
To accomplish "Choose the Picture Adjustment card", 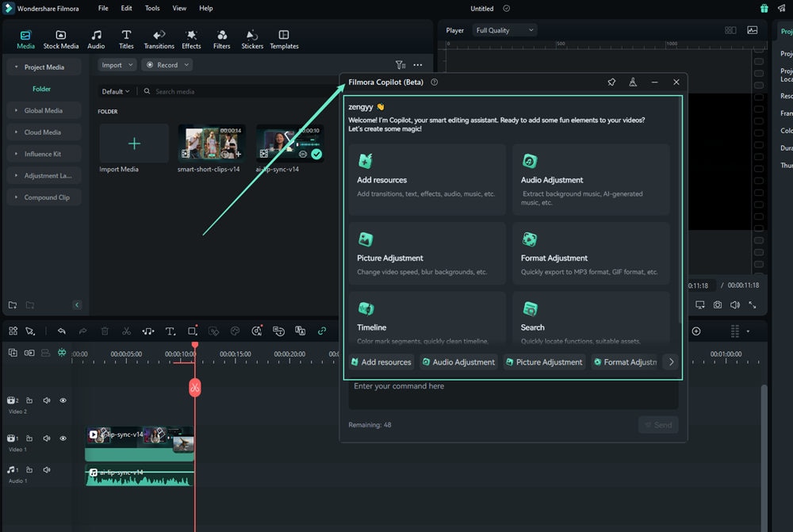I will (x=427, y=253).
